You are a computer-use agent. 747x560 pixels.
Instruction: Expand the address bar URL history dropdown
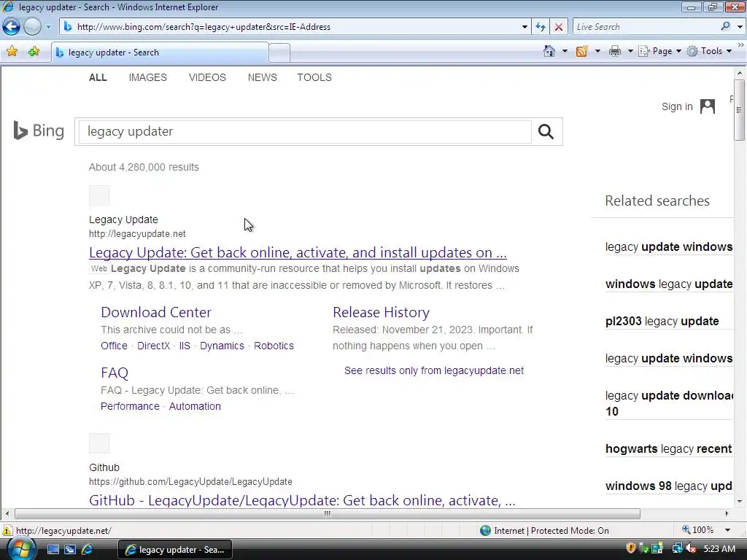point(525,27)
